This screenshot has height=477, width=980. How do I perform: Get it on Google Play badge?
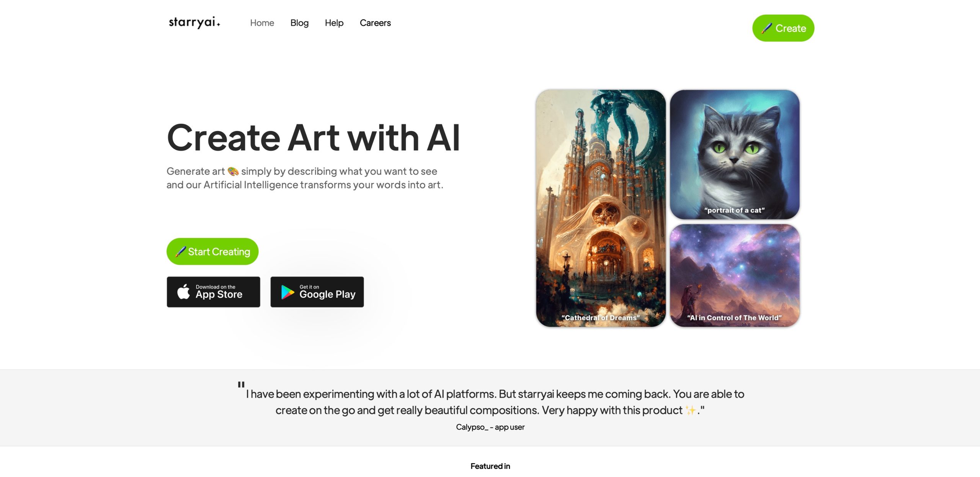pyautogui.click(x=317, y=292)
